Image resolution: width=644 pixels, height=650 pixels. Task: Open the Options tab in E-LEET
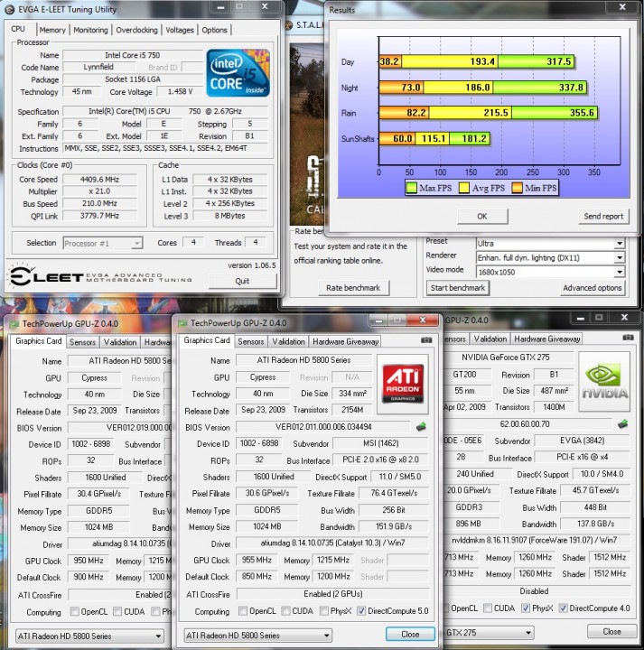click(214, 30)
